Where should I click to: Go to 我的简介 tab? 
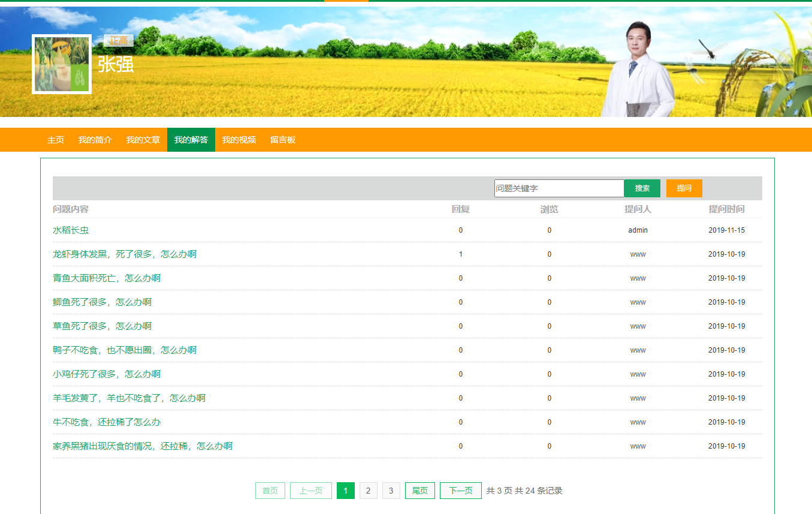[x=95, y=140]
